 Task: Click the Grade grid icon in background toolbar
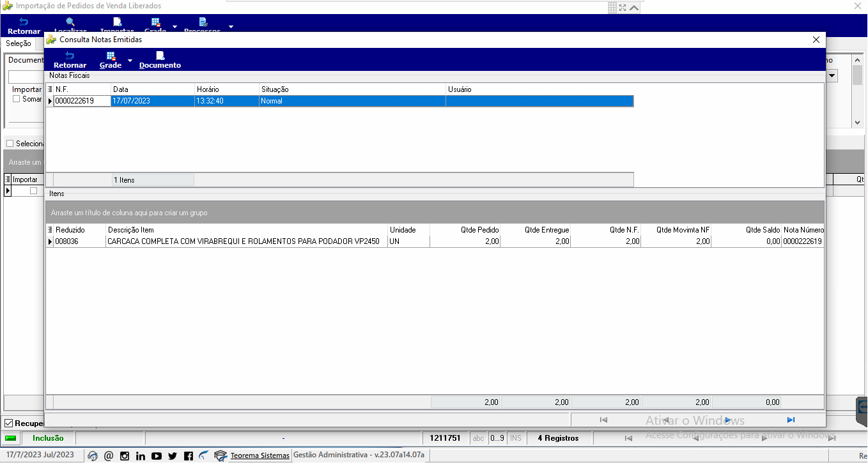point(155,22)
